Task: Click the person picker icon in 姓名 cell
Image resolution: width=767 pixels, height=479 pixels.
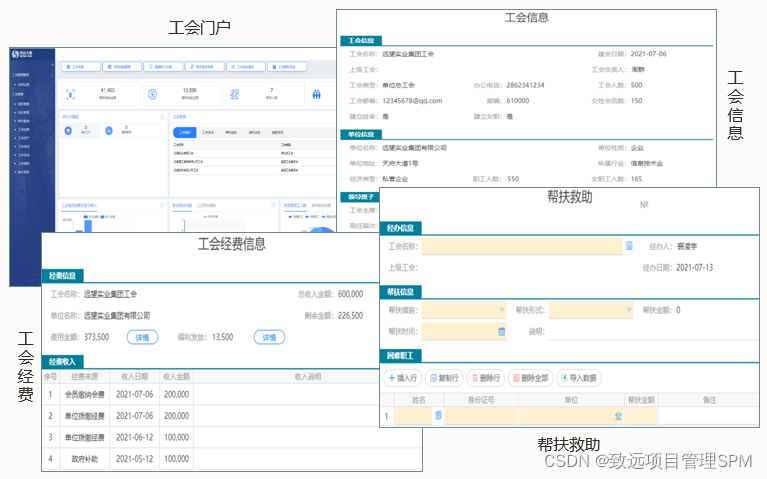Action: click(438, 415)
